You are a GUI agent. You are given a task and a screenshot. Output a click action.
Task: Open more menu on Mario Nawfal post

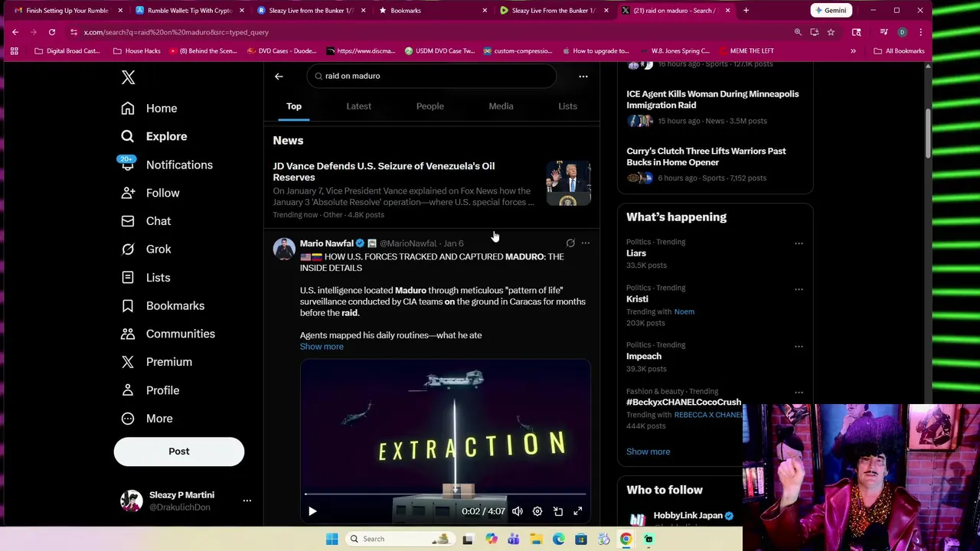(586, 243)
